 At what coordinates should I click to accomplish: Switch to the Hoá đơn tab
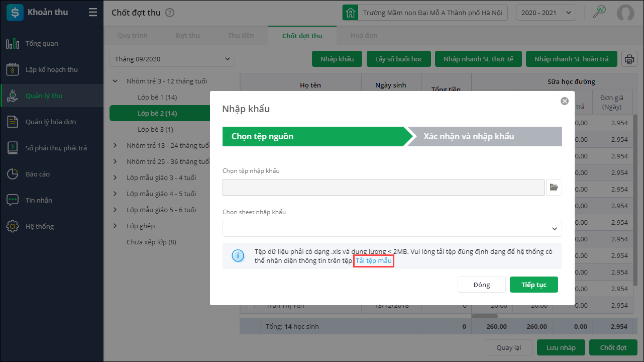(x=364, y=36)
